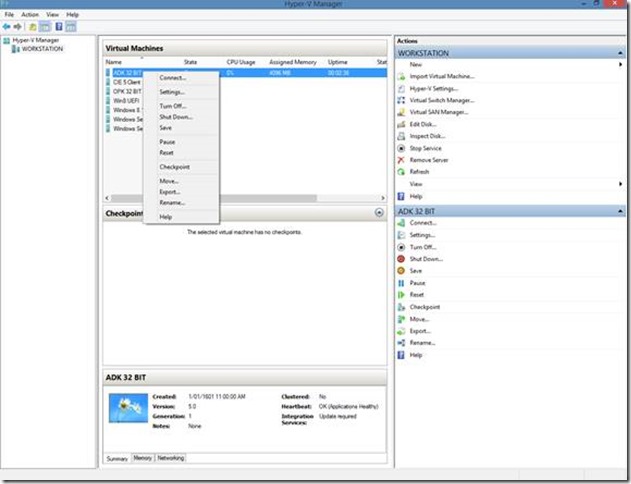Click the Stop Service icon

[x=401, y=148]
